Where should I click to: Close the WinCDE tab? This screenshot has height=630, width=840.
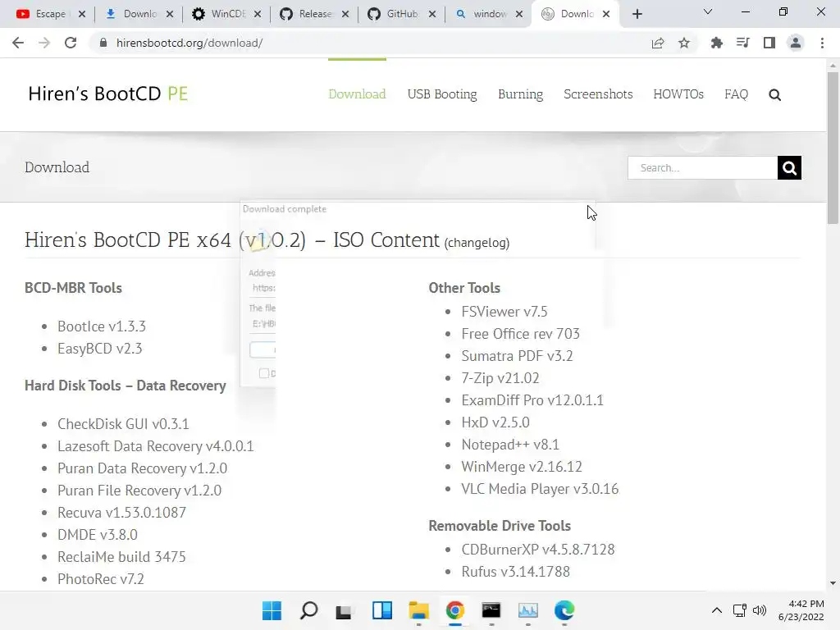coord(258,14)
